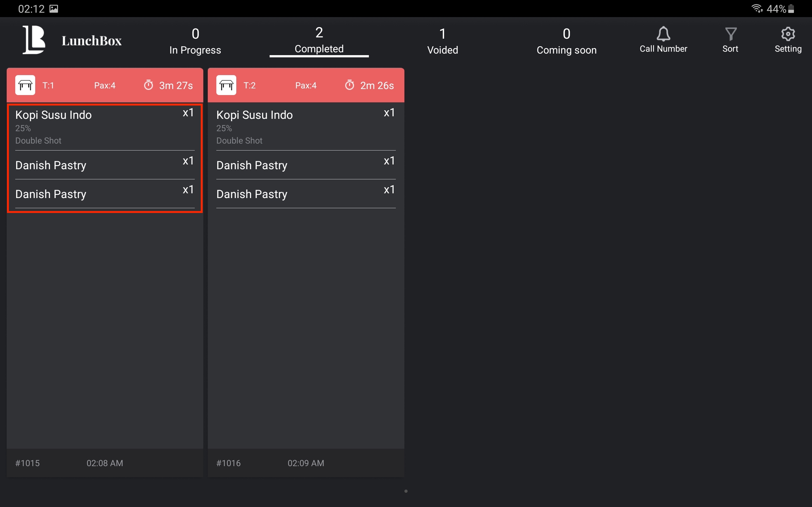
Task: Tap the LunchBox logo
Action: click(x=34, y=40)
